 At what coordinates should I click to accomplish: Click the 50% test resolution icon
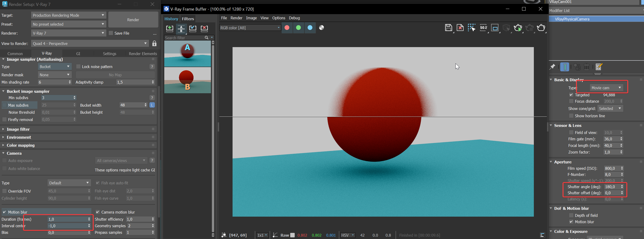(483, 28)
